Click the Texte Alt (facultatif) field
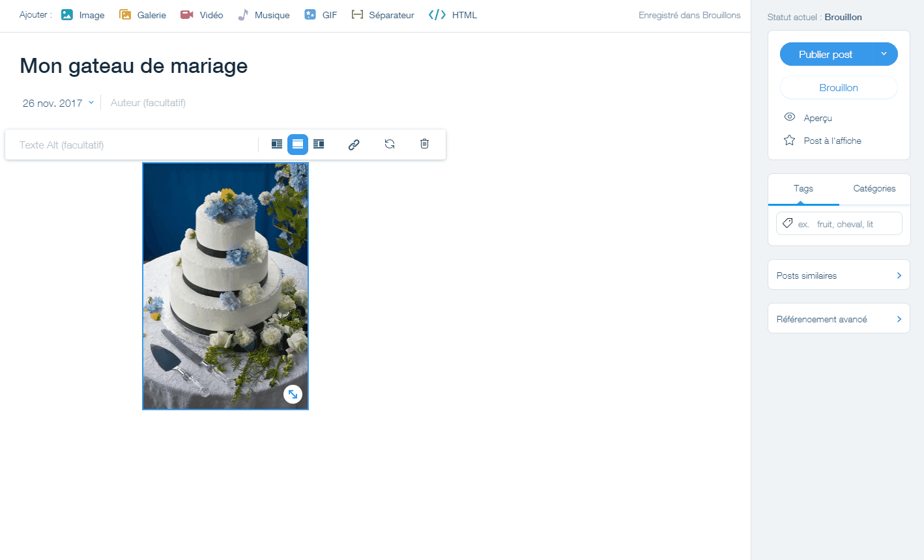Image resolution: width=924 pixels, height=560 pixels. [x=134, y=145]
